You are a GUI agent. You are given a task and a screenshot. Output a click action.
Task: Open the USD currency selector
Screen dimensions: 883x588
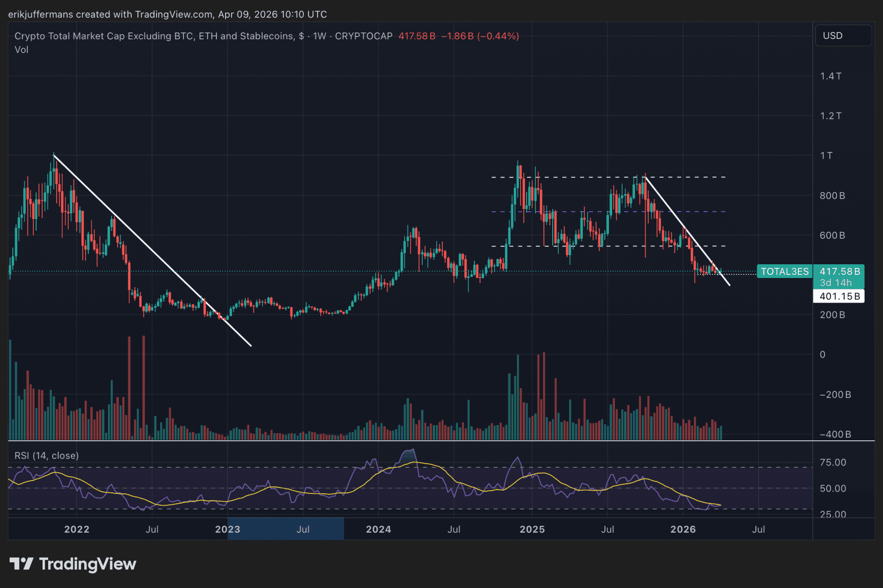tap(843, 36)
